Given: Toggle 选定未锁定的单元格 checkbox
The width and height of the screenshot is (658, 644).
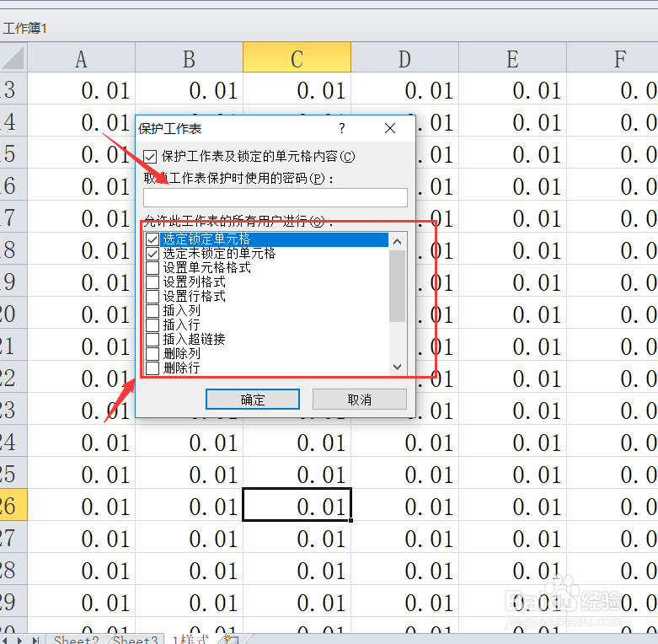Looking at the screenshot, I should pos(152,254).
